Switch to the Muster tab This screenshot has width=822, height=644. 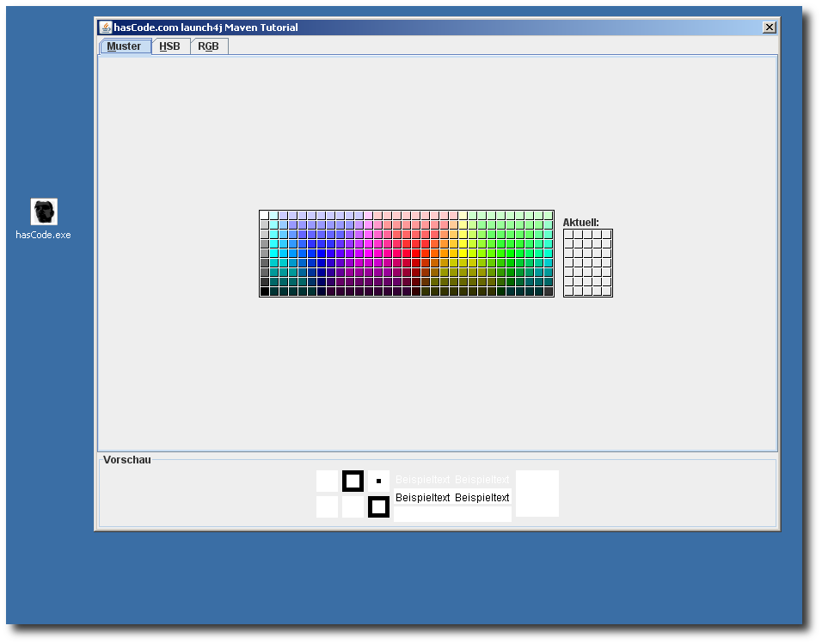125,46
